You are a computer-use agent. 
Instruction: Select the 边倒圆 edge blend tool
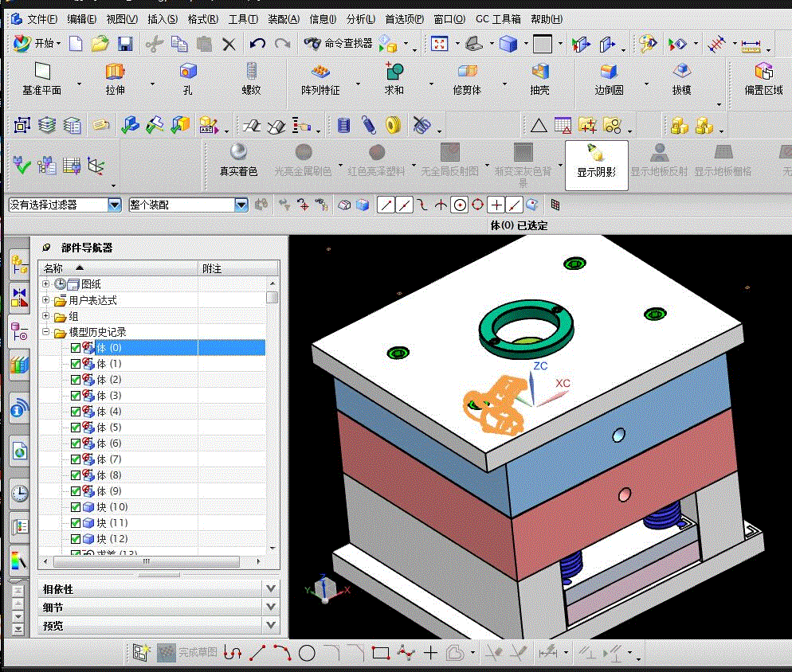click(x=609, y=80)
